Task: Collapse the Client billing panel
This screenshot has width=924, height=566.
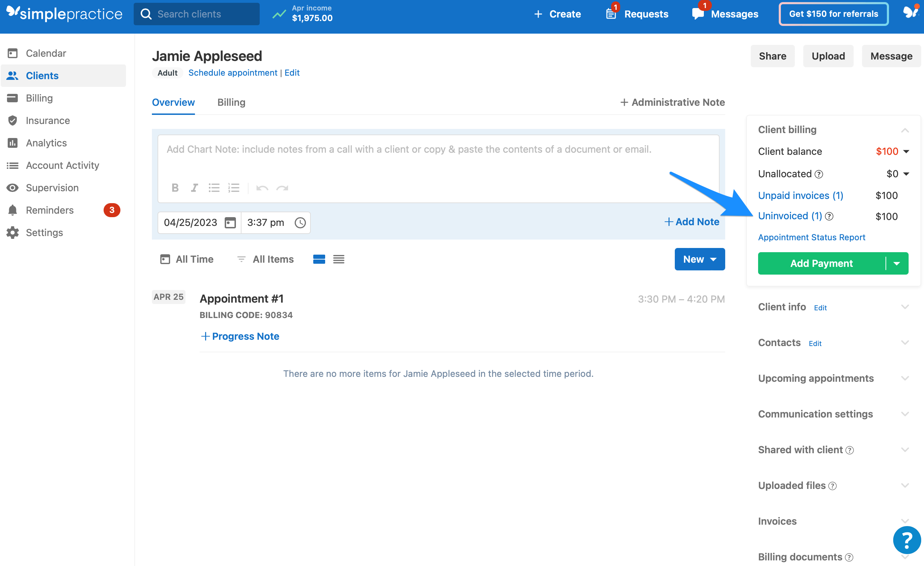Action: tap(905, 130)
